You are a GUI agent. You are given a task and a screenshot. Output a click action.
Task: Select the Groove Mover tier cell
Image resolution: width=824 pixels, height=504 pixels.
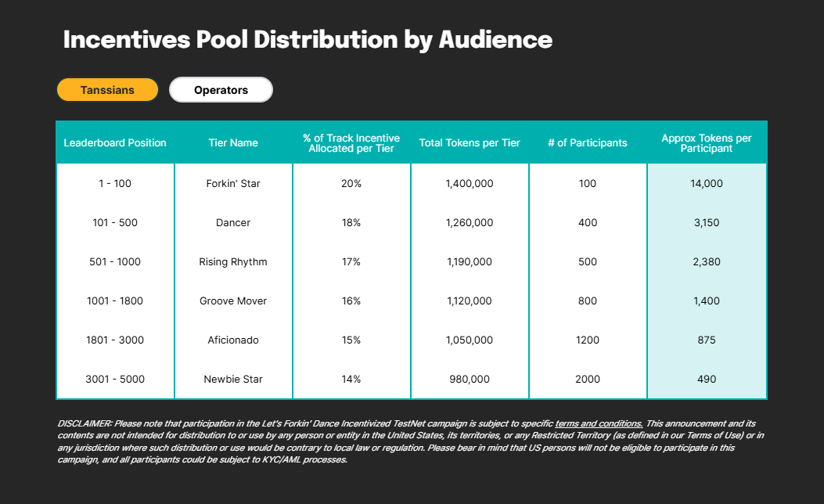pyautogui.click(x=232, y=301)
